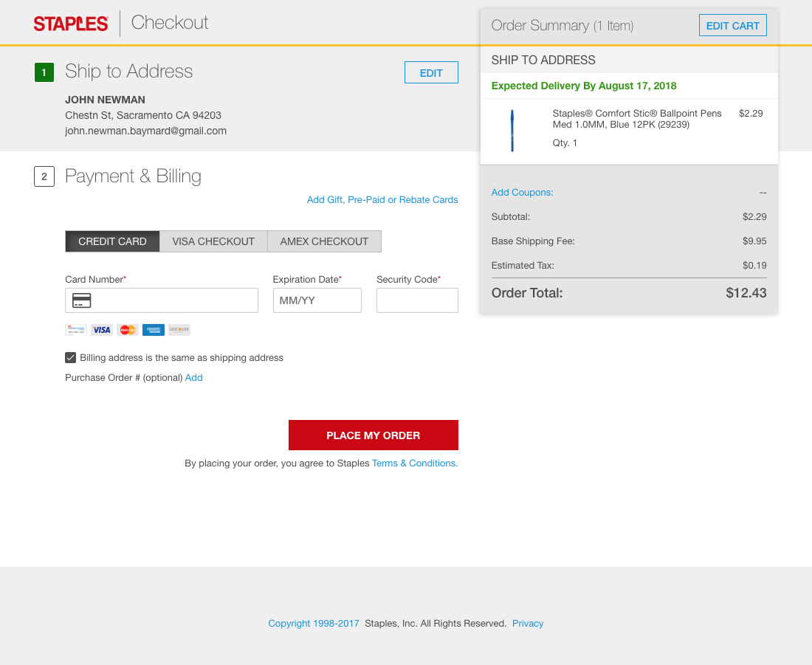Select the Discover card icon
The image size is (812, 665).
click(x=179, y=330)
